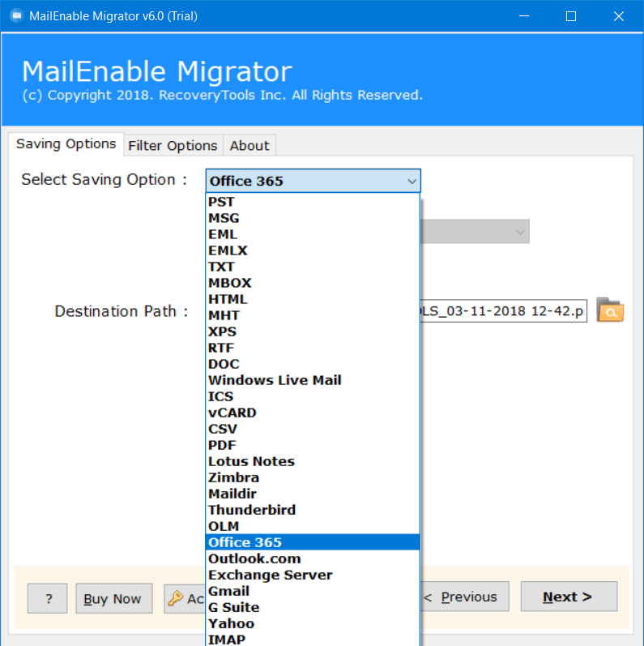Select Gmail in the dropdown list

229,591
